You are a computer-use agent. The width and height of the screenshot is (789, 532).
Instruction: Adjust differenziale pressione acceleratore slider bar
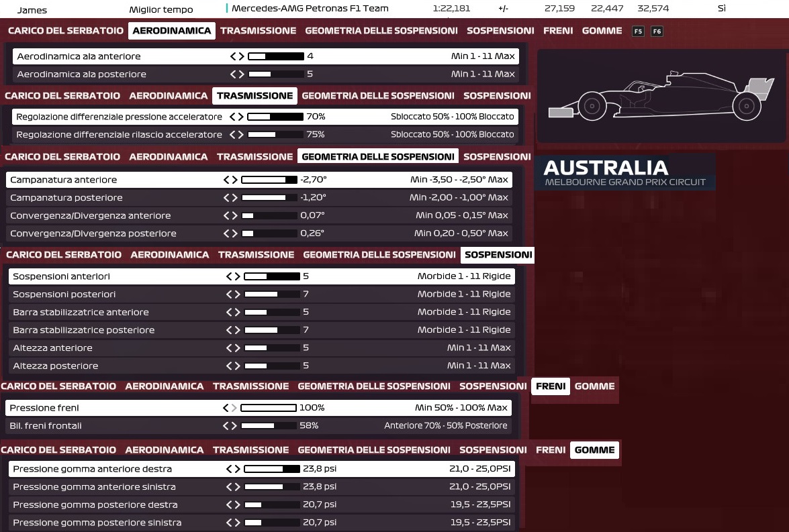275,117
